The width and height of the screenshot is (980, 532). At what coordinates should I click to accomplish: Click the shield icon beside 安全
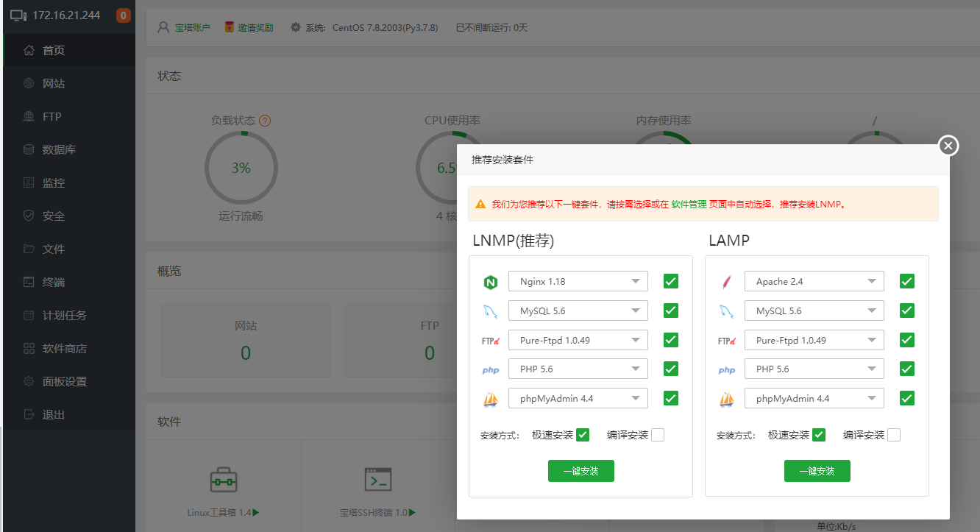[29, 216]
